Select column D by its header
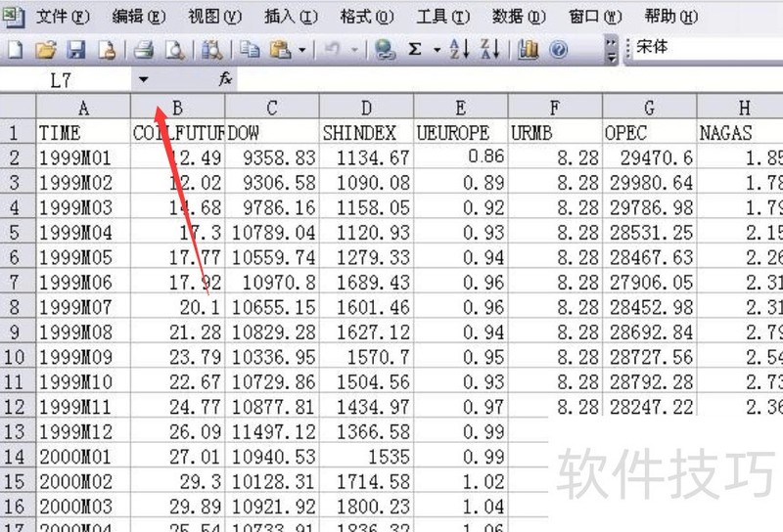Screen dimensions: 783x532 [366, 107]
